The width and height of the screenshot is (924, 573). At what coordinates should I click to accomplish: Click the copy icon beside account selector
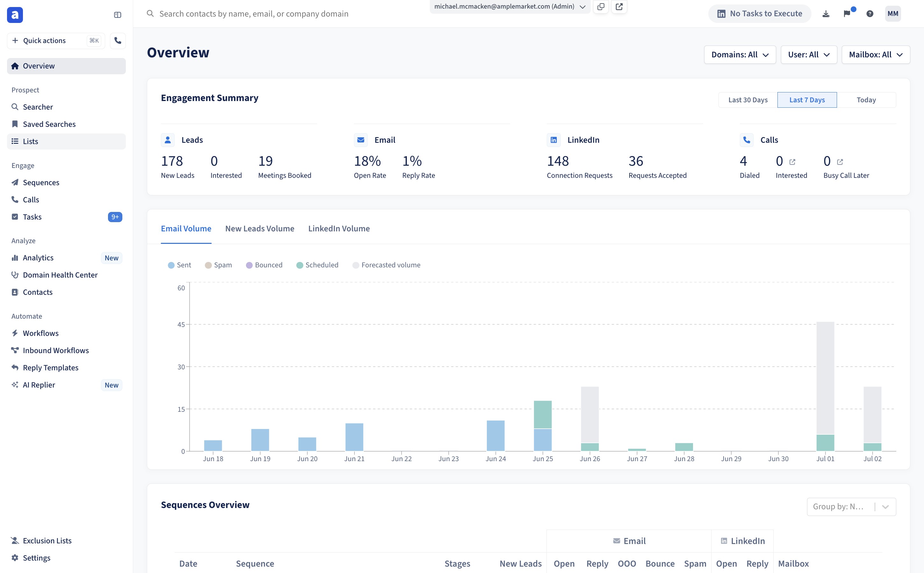(x=601, y=6)
